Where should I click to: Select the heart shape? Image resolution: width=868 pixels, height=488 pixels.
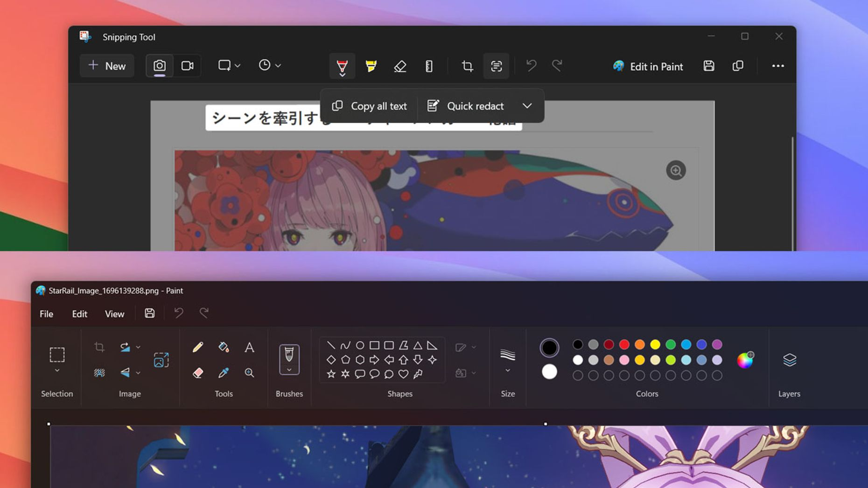click(x=403, y=374)
